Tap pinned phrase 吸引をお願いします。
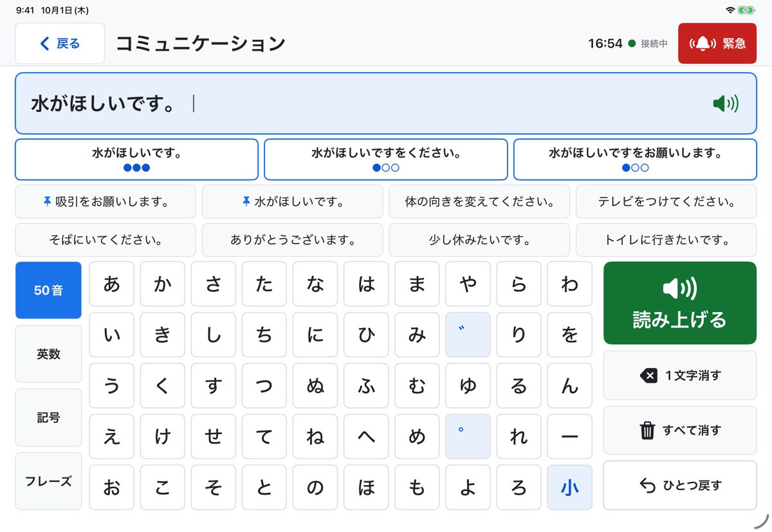This screenshot has height=532, width=772. click(x=106, y=202)
